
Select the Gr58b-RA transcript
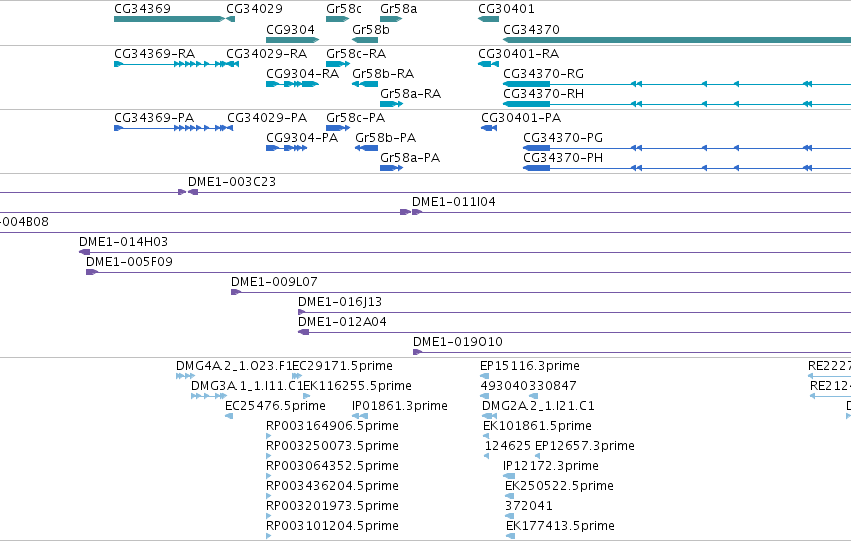pyautogui.click(x=365, y=84)
